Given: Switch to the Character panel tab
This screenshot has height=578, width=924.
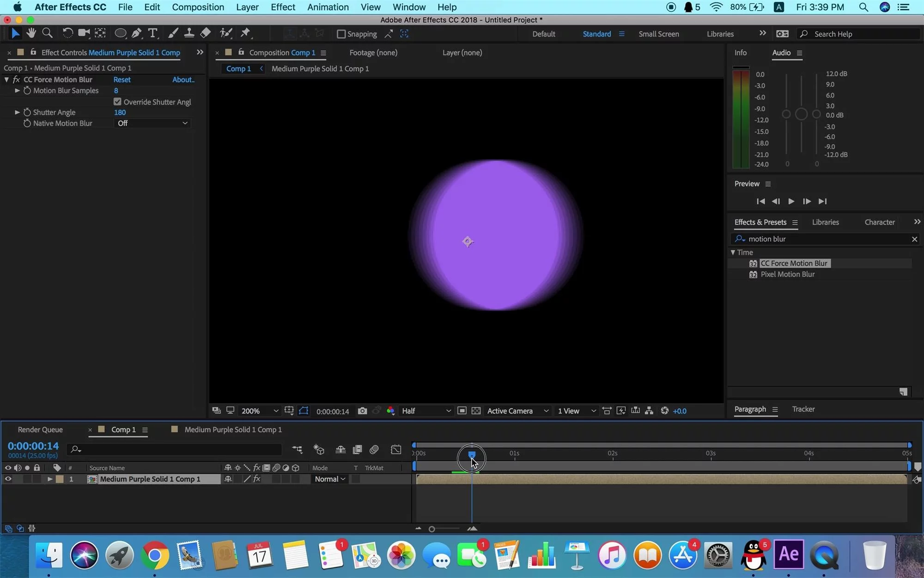Looking at the screenshot, I should [879, 222].
